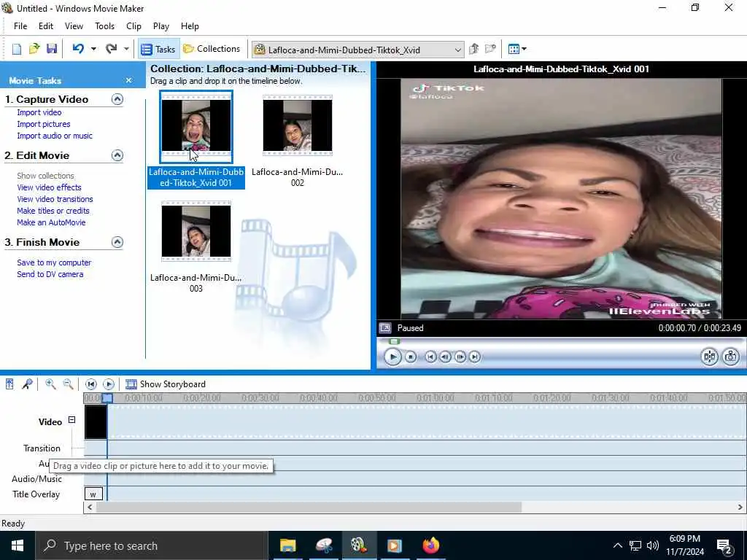Viewport: 747px width, 560px height.
Task: Toggle the Collections pane button
Action: pos(212,49)
